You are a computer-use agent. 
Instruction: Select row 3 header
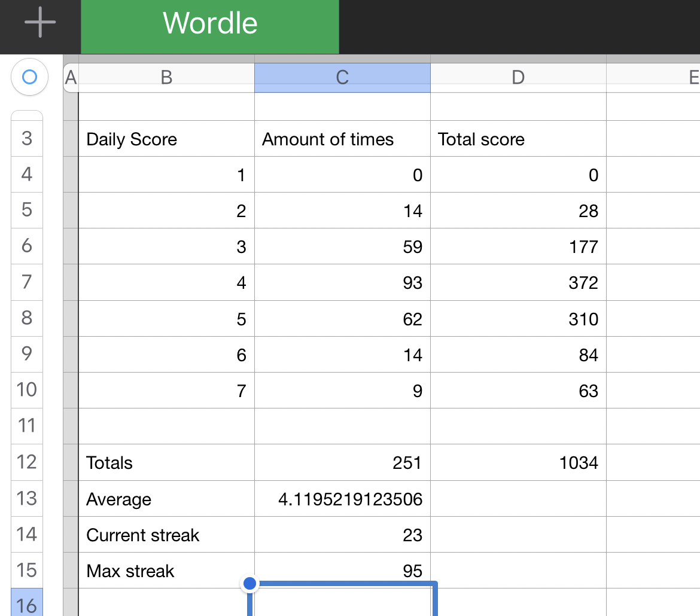pyautogui.click(x=27, y=138)
